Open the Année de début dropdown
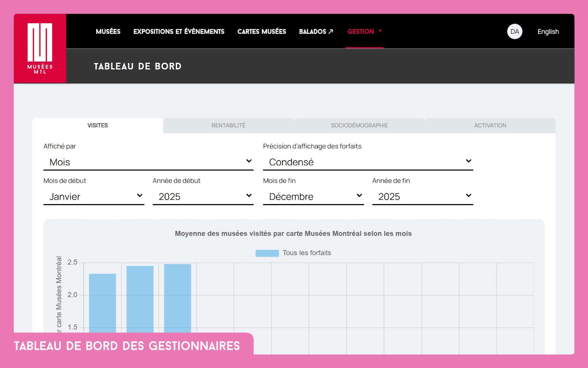 [x=203, y=197]
